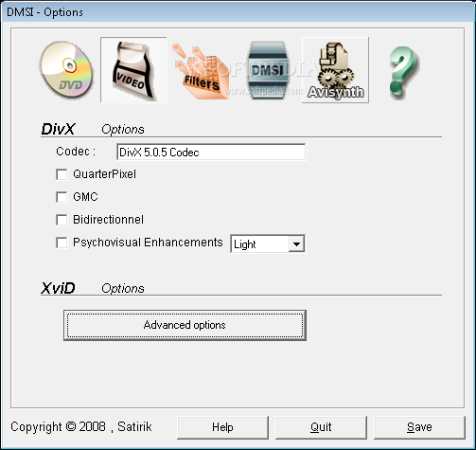Open the Avisynth options icon
This screenshot has height=450, width=476.
click(335, 70)
